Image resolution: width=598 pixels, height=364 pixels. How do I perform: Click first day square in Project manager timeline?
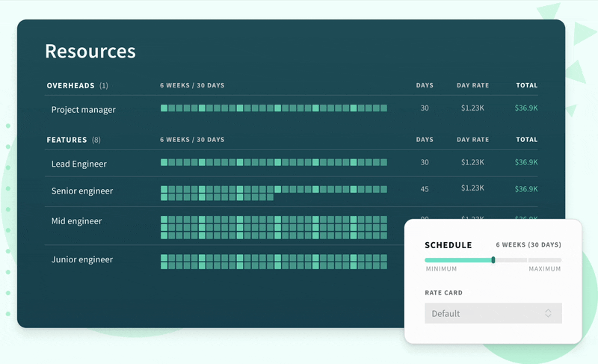tap(164, 108)
